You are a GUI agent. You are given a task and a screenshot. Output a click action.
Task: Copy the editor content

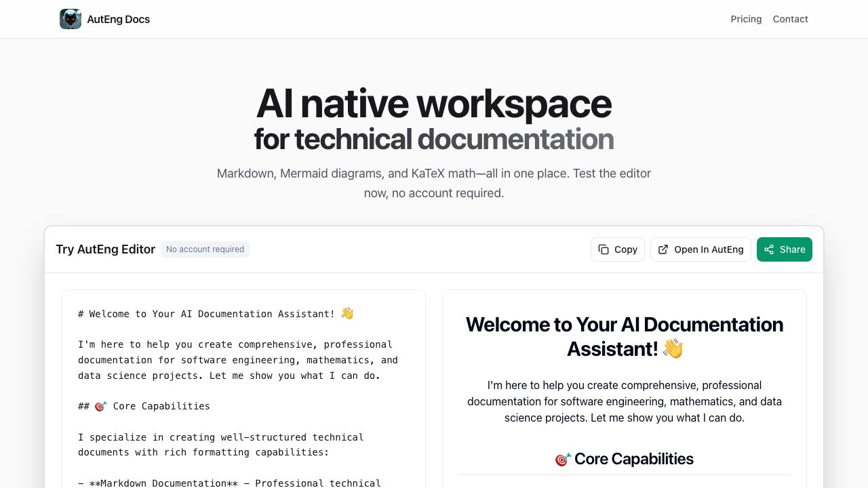(x=618, y=249)
